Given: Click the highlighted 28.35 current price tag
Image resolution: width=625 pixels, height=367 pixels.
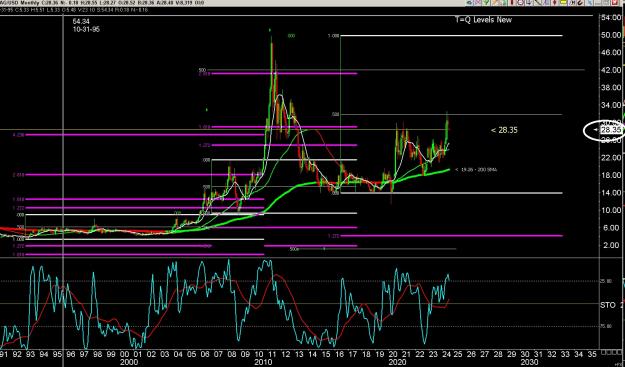Looking at the screenshot, I should pyautogui.click(x=611, y=130).
